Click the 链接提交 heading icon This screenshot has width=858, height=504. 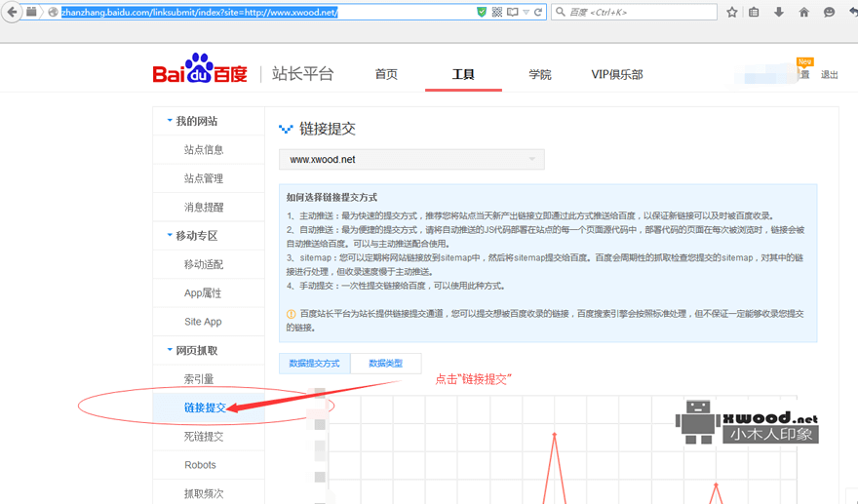tap(286, 129)
